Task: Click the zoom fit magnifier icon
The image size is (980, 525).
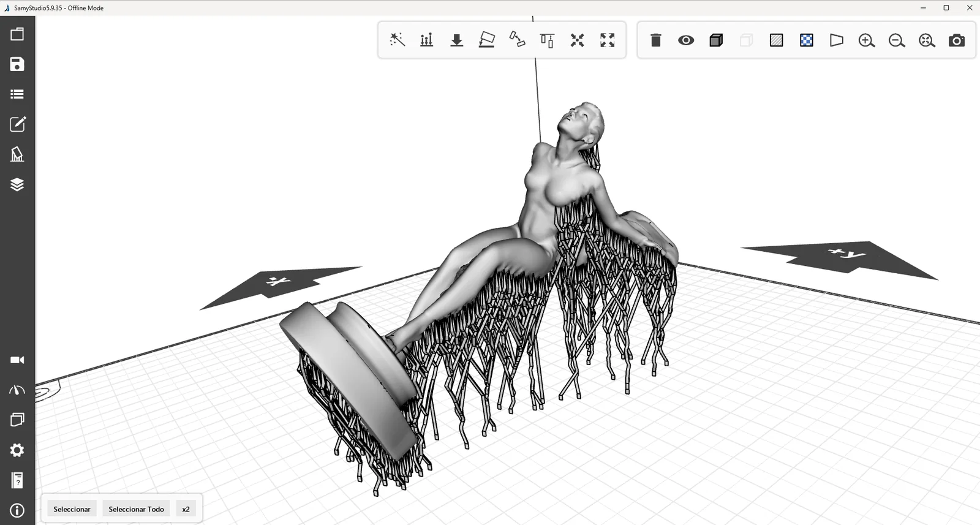Action: [927, 40]
